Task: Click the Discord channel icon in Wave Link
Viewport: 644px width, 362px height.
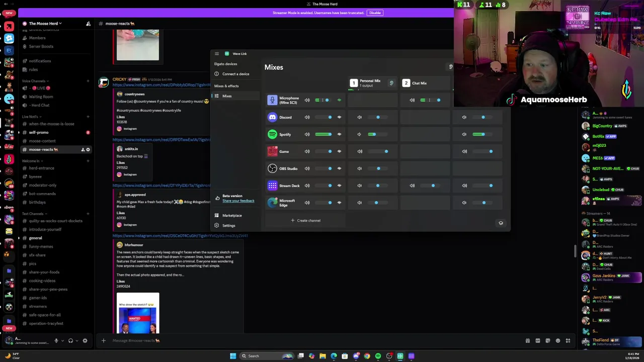Action: point(272,117)
